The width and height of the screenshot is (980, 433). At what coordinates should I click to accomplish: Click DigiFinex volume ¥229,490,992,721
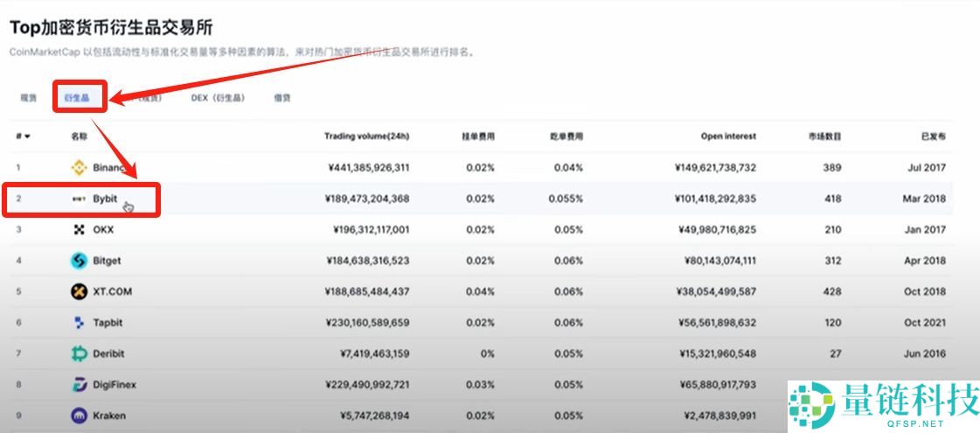367,385
